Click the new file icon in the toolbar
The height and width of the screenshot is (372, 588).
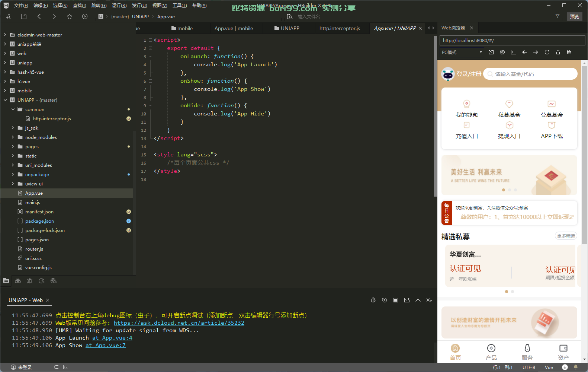[x=9, y=16]
